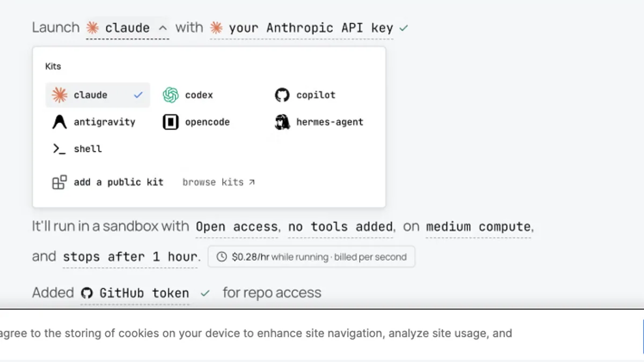Click the Open access setting
Screen dimensions: 644x362
[x=237, y=227]
